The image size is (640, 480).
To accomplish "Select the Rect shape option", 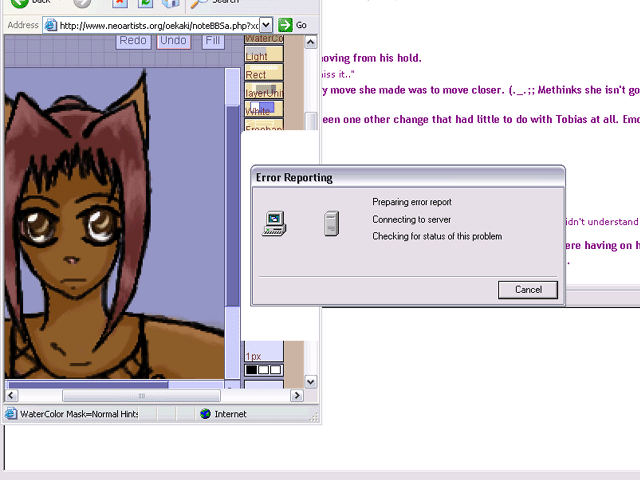I will 264,73.
